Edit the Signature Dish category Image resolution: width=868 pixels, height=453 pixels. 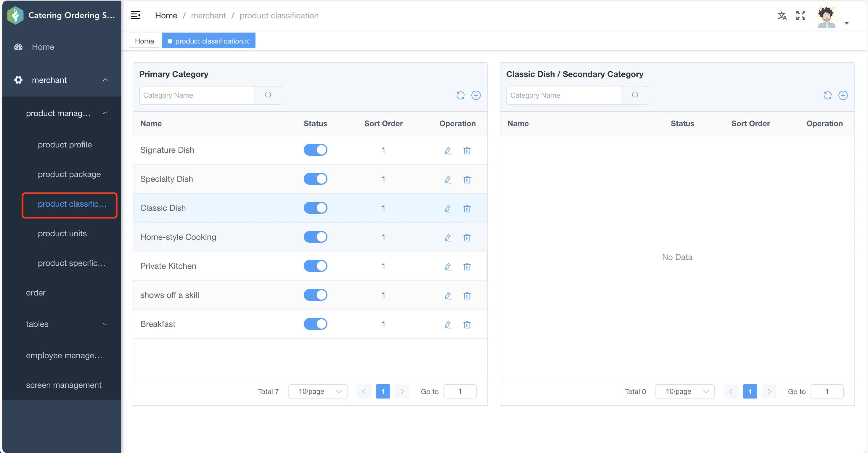click(448, 150)
